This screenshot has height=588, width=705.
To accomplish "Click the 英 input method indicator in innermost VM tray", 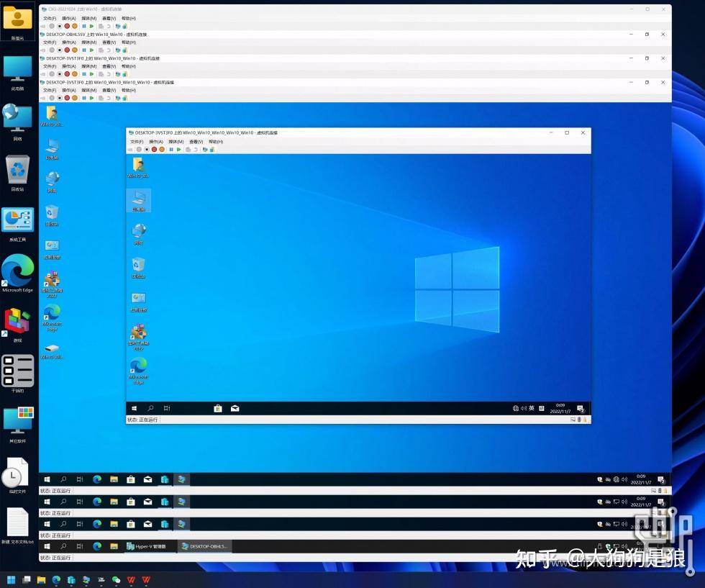I will point(532,409).
